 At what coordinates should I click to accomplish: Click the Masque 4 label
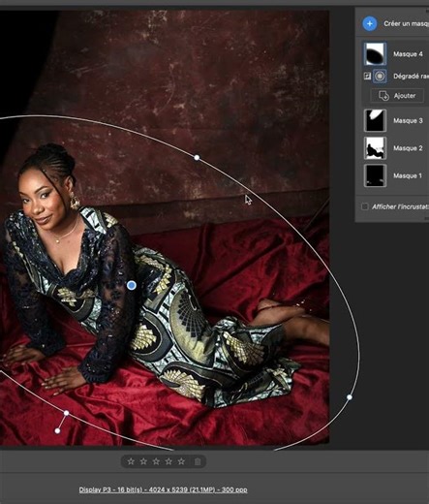pyautogui.click(x=408, y=54)
